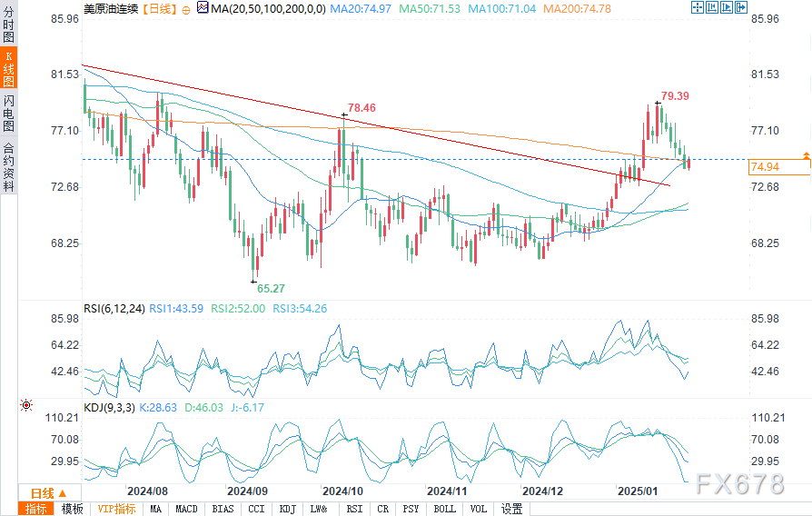
Task: Click the 设置 settings button
Action: 511,510
